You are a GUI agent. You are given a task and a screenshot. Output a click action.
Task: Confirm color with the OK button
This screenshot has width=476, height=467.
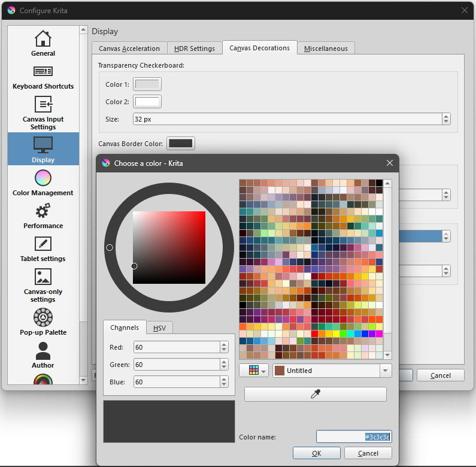tap(317, 453)
